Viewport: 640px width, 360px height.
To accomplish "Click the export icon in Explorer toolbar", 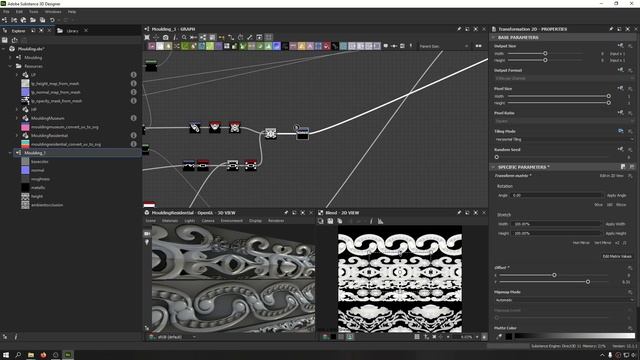I will (15, 40).
